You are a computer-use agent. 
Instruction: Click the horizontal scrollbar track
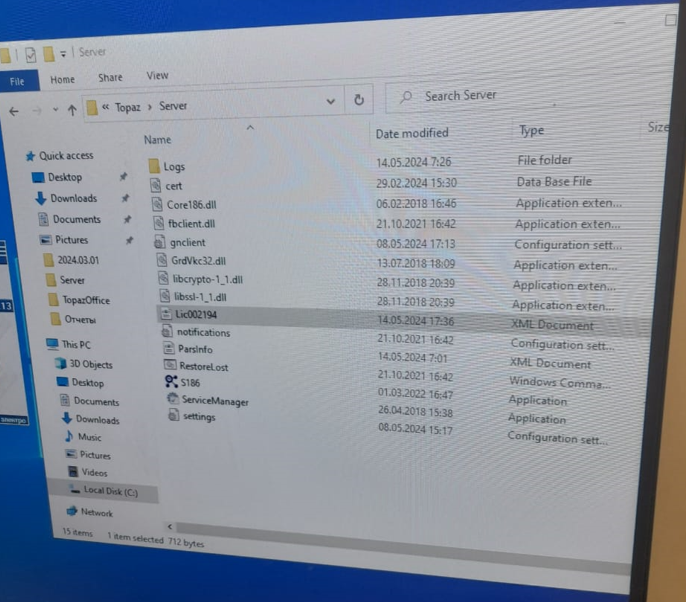(402, 547)
